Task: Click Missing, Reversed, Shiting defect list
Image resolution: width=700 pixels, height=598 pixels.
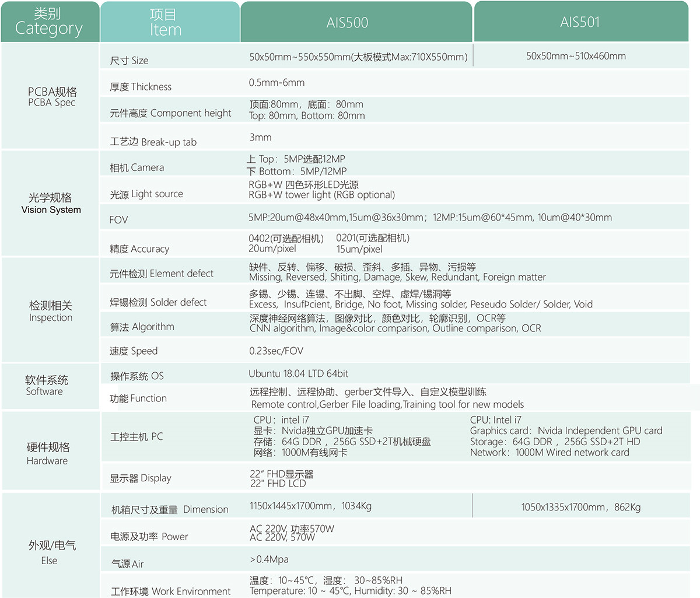Action: (397, 277)
